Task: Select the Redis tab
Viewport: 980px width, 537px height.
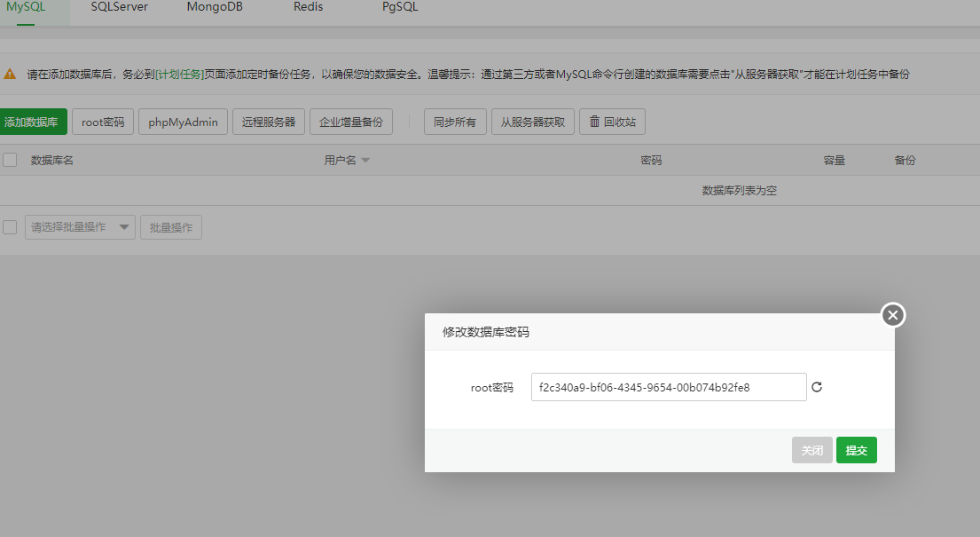Action: (308, 7)
